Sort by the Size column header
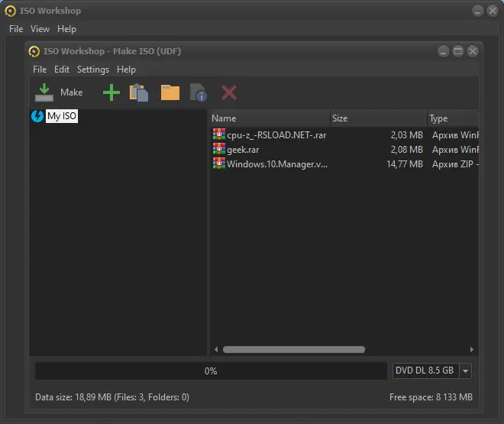The width and height of the screenshot is (504, 424). tap(378, 118)
